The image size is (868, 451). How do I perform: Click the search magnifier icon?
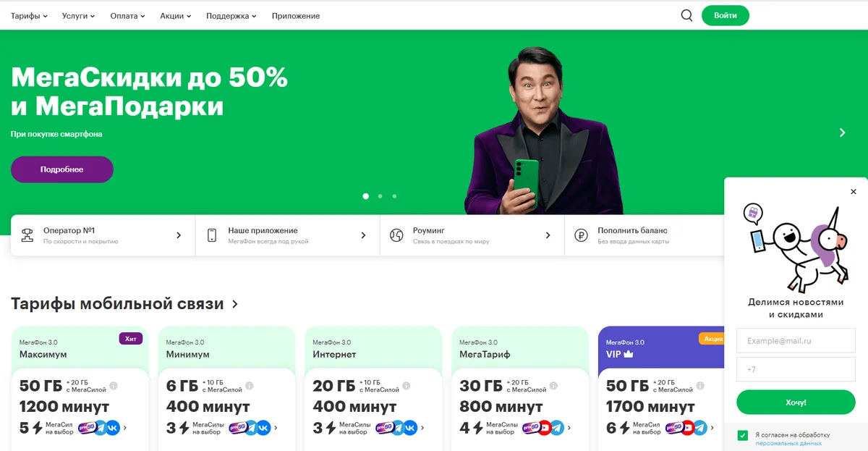pyautogui.click(x=686, y=15)
